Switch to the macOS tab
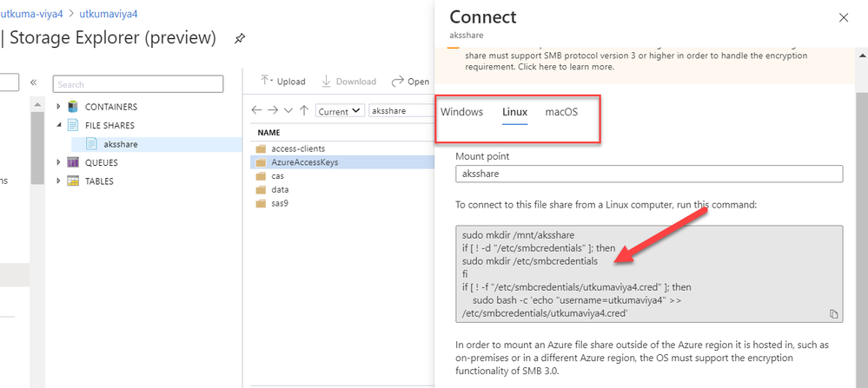The image size is (868, 388). (x=561, y=112)
